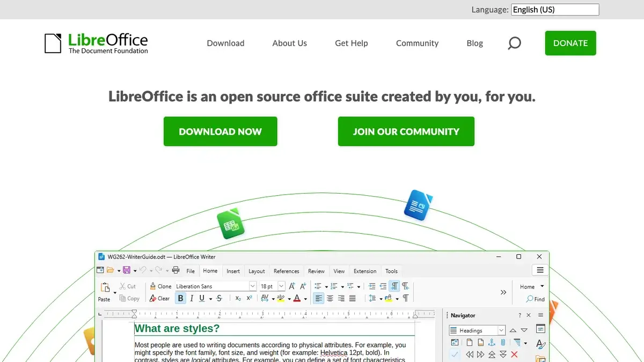Click the red Font color A icon
Viewport: 644px width, 362px height.
tap(297, 298)
